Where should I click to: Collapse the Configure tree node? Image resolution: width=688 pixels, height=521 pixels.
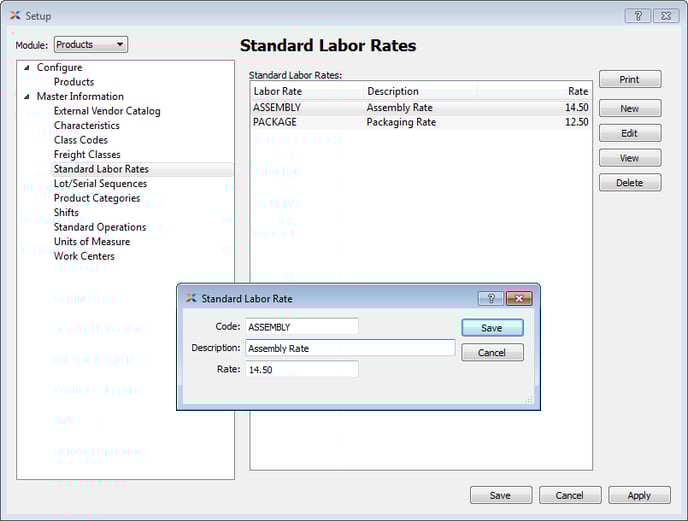pyautogui.click(x=27, y=68)
